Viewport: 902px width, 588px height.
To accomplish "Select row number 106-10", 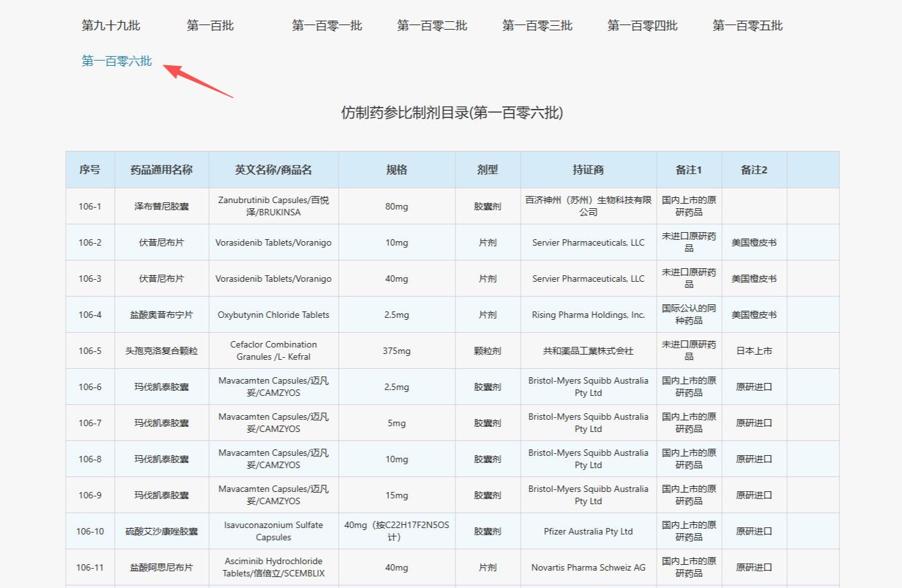I will [x=90, y=531].
